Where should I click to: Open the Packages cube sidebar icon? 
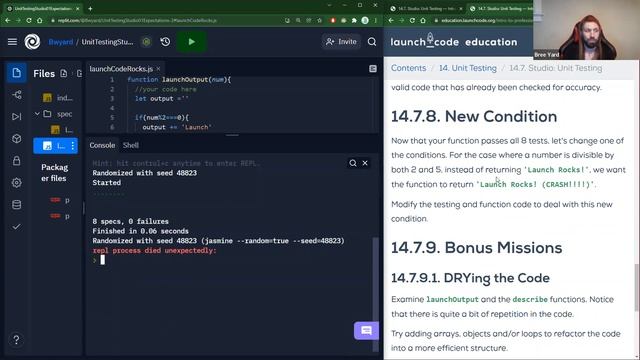pyautogui.click(x=17, y=139)
